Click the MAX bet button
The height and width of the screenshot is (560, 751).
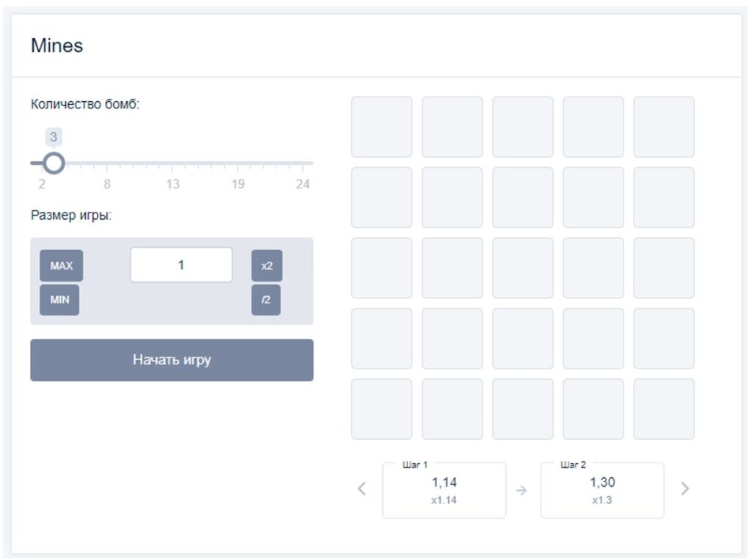62,265
